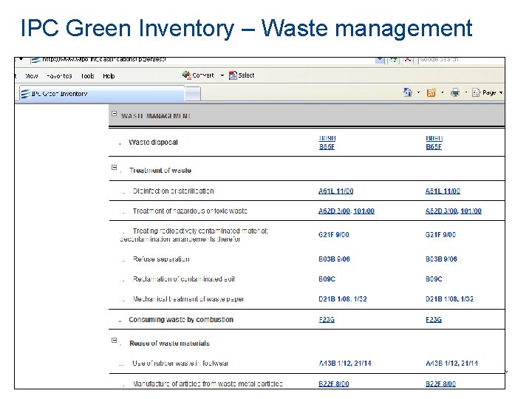532x399 pixels.
Task: Click the WASTE MANAGEMENT header text
Action: [x=156, y=116]
